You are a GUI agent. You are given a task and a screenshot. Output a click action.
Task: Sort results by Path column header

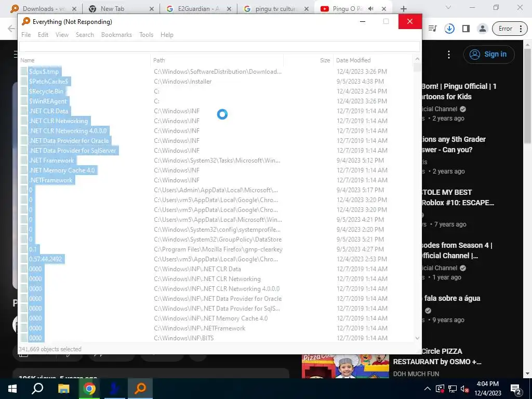217,60
